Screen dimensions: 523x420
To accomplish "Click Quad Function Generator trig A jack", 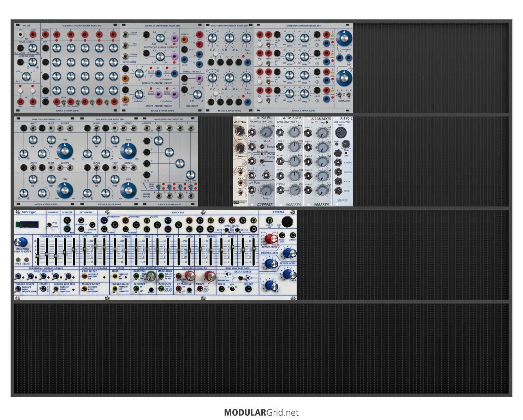I will click(x=260, y=35).
